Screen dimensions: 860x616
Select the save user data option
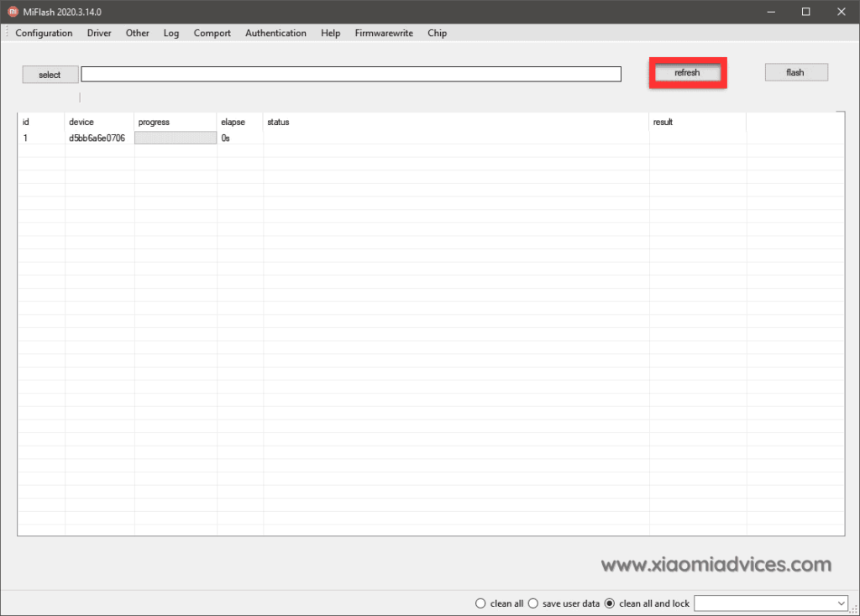click(564, 603)
